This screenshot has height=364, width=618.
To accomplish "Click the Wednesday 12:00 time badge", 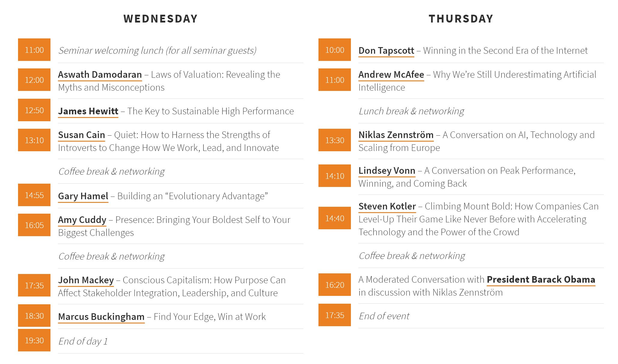I will click(x=34, y=80).
